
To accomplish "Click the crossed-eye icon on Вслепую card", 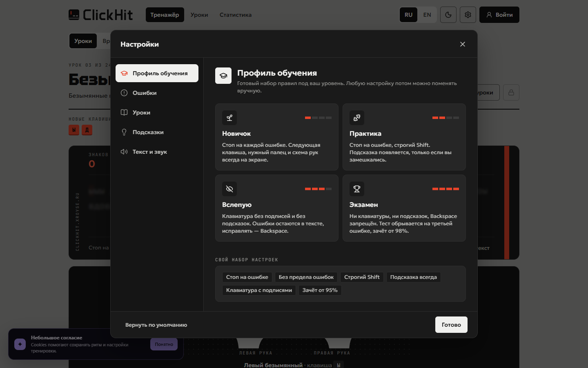I will (229, 189).
